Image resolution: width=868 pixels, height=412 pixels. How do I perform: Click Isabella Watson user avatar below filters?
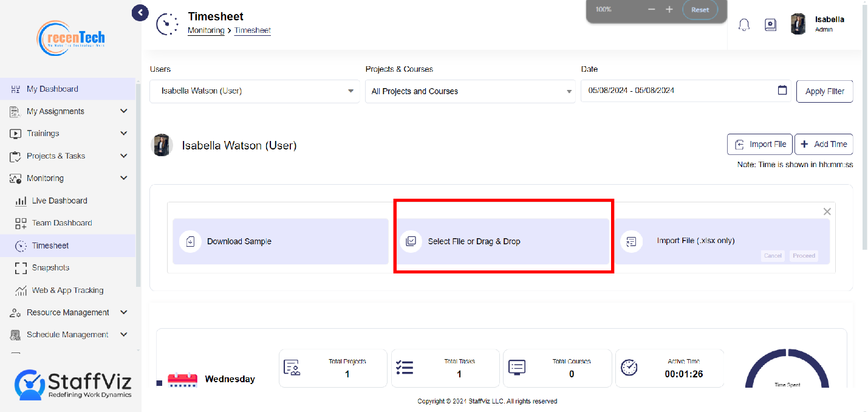(162, 145)
